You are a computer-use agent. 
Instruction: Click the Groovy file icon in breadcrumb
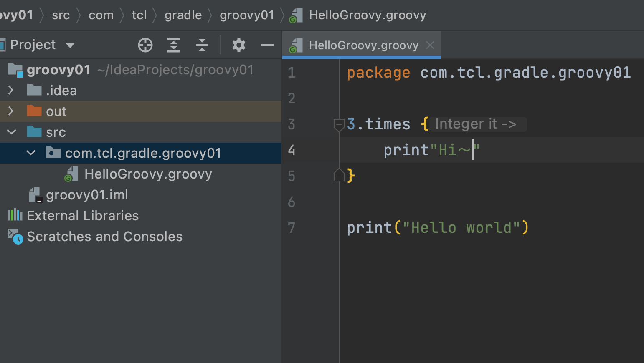click(296, 15)
